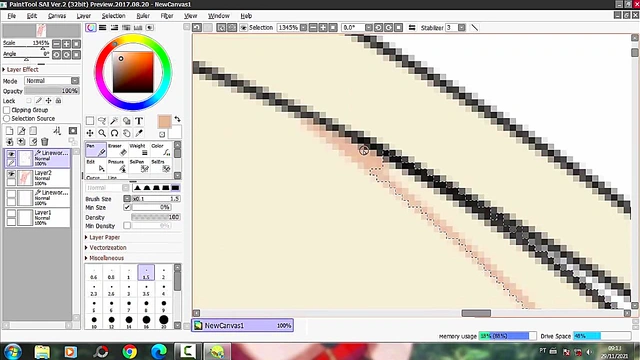Select the Edit linework tool
The image size is (640, 360).
pyautogui.click(x=96, y=165)
